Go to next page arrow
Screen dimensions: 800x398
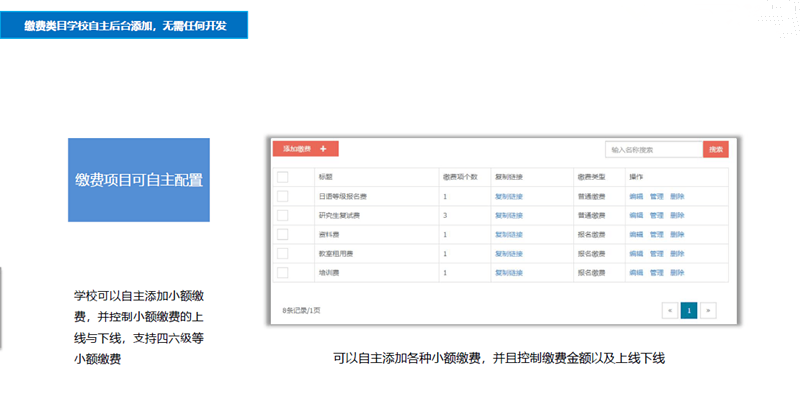(708, 310)
